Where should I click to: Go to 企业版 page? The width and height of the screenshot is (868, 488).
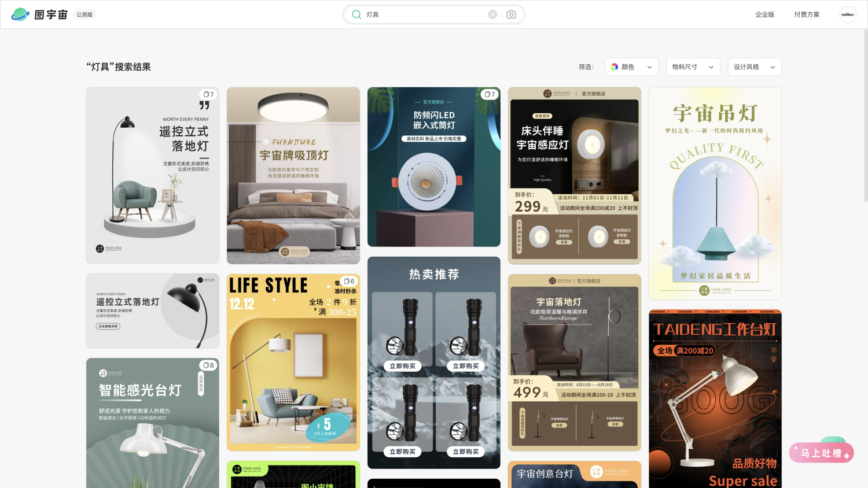coord(764,14)
